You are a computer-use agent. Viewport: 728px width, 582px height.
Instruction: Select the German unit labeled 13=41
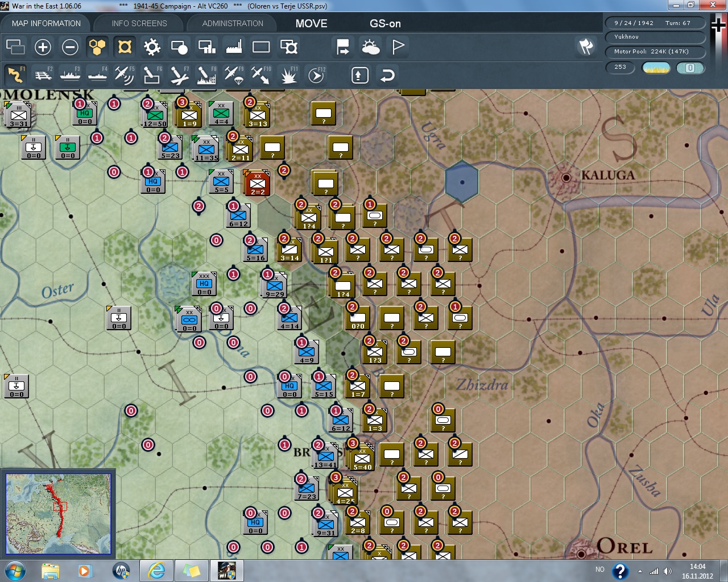(x=325, y=457)
